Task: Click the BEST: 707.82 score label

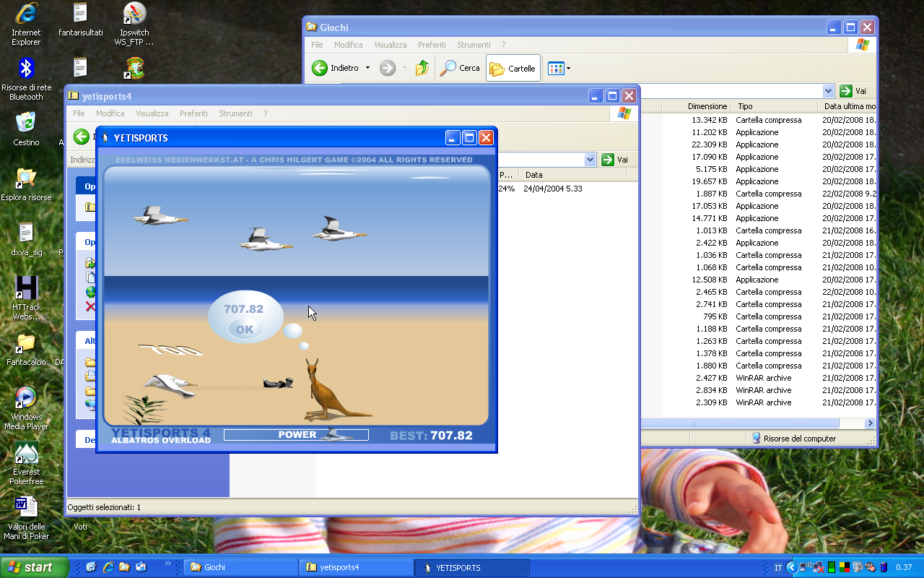Action: (x=431, y=436)
